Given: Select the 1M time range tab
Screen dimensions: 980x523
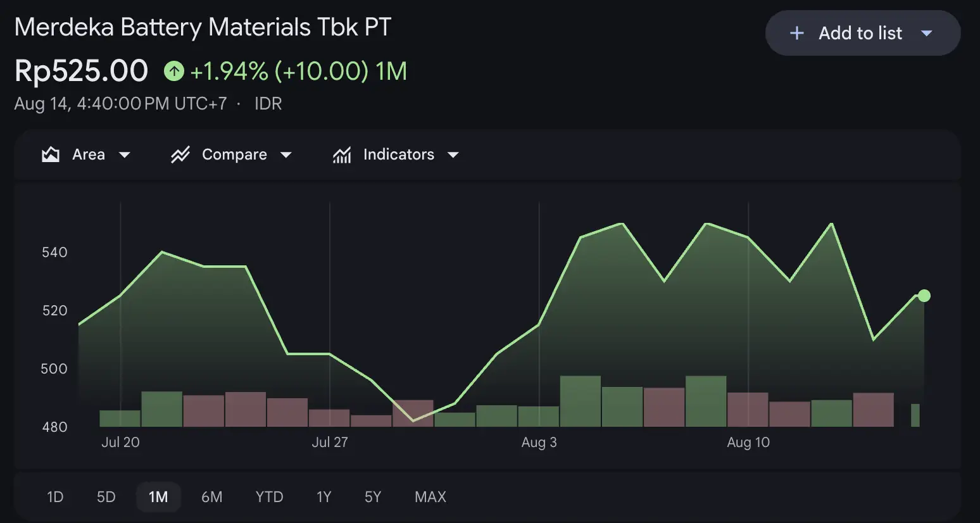Looking at the screenshot, I should point(158,497).
